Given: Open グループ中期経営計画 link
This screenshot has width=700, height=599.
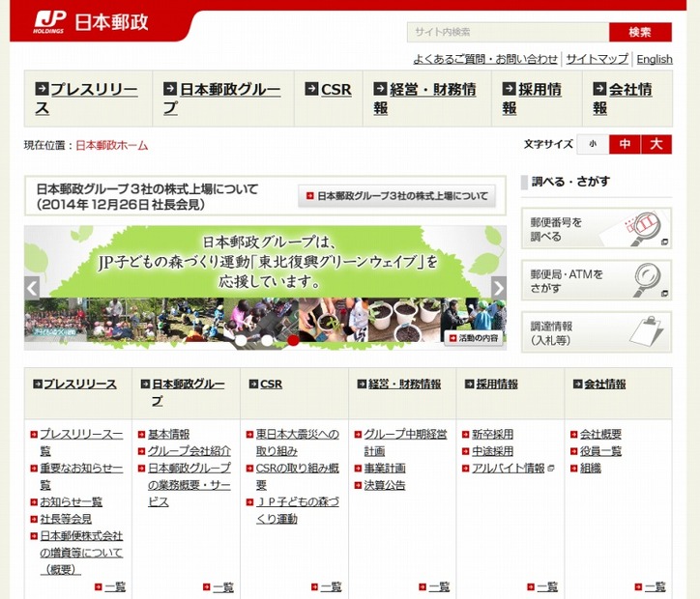Looking at the screenshot, I should pyautogui.click(x=405, y=442).
